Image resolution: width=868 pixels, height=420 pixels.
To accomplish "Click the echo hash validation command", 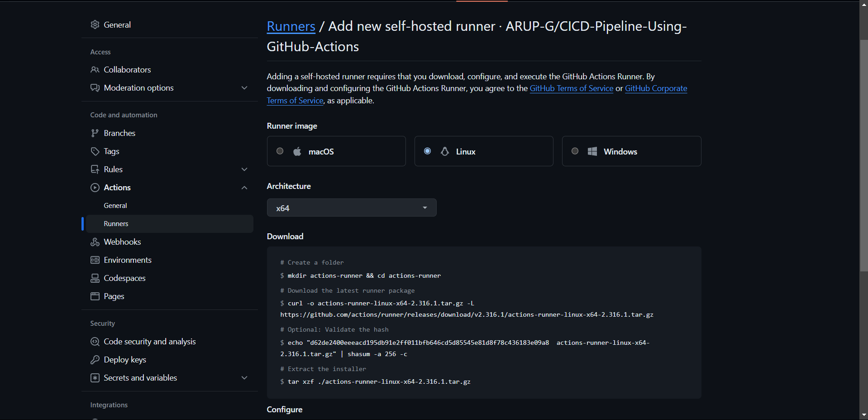I will tap(465, 348).
